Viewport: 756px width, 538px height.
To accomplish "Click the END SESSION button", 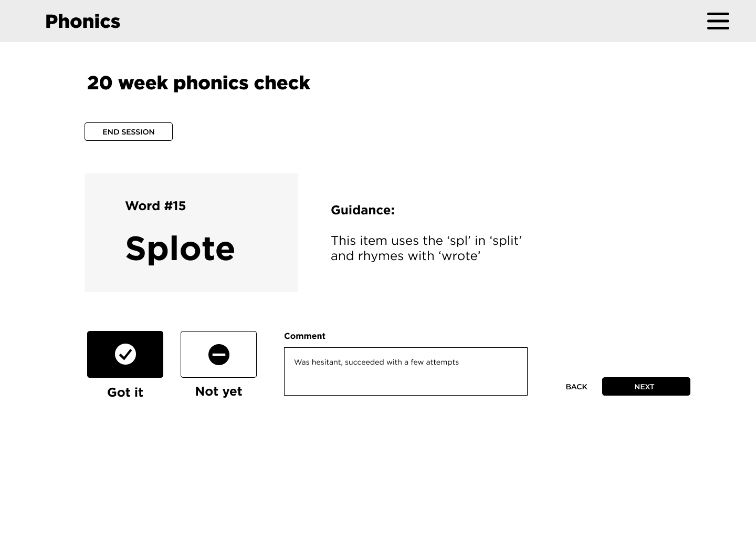I will pyautogui.click(x=129, y=132).
